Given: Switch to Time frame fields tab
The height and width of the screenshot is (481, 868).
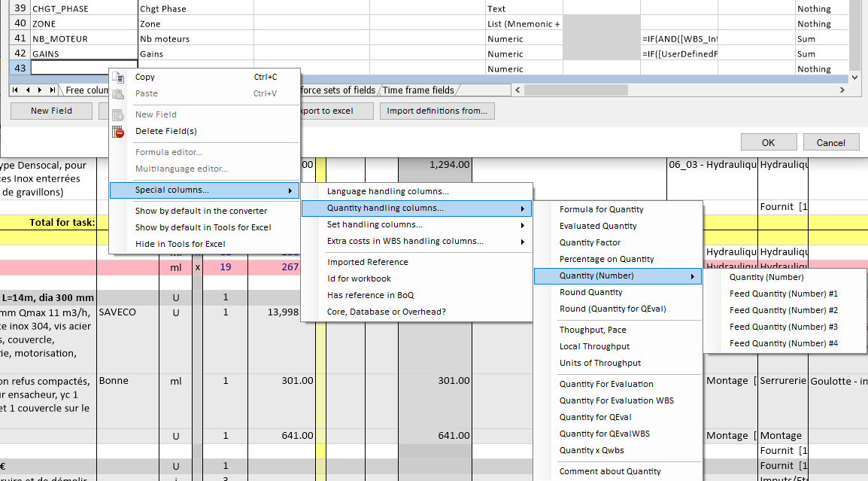Looking at the screenshot, I should 418,90.
